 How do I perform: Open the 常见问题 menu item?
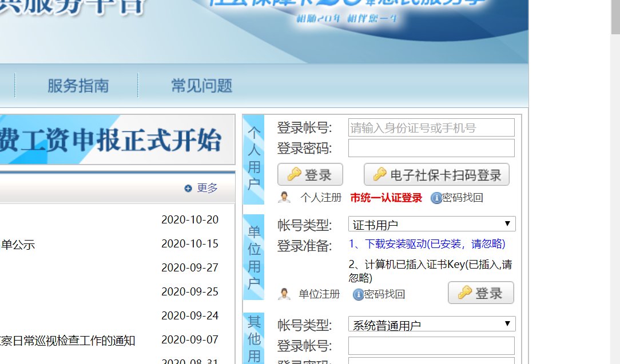(x=201, y=86)
